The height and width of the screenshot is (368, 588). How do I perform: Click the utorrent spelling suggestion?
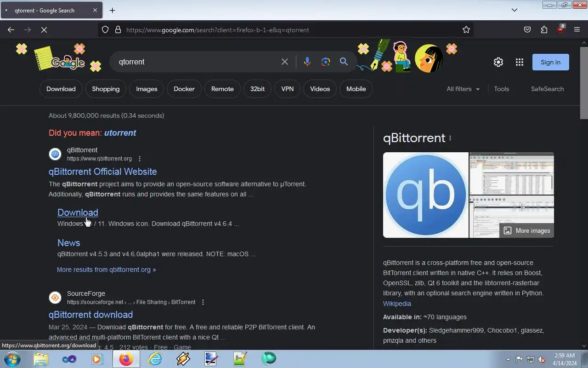(120, 133)
